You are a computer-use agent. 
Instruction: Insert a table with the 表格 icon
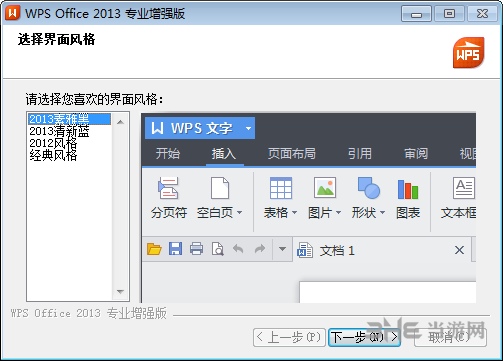click(x=281, y=188)
